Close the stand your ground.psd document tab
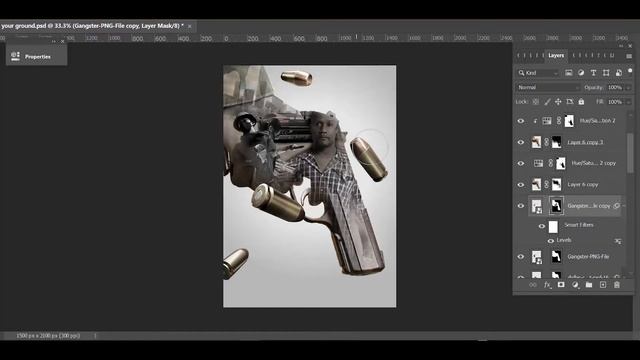Viewport: 640px width, 360px height. [190, 26]
